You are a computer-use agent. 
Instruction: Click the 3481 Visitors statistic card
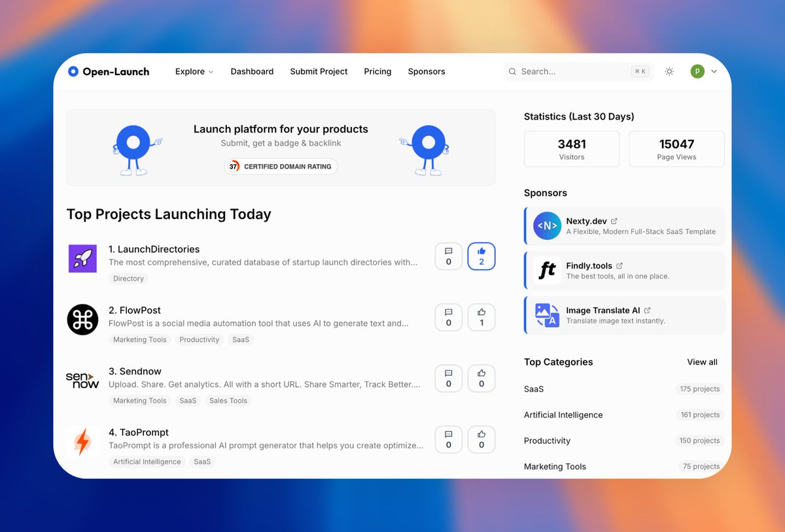pos(572,149)
